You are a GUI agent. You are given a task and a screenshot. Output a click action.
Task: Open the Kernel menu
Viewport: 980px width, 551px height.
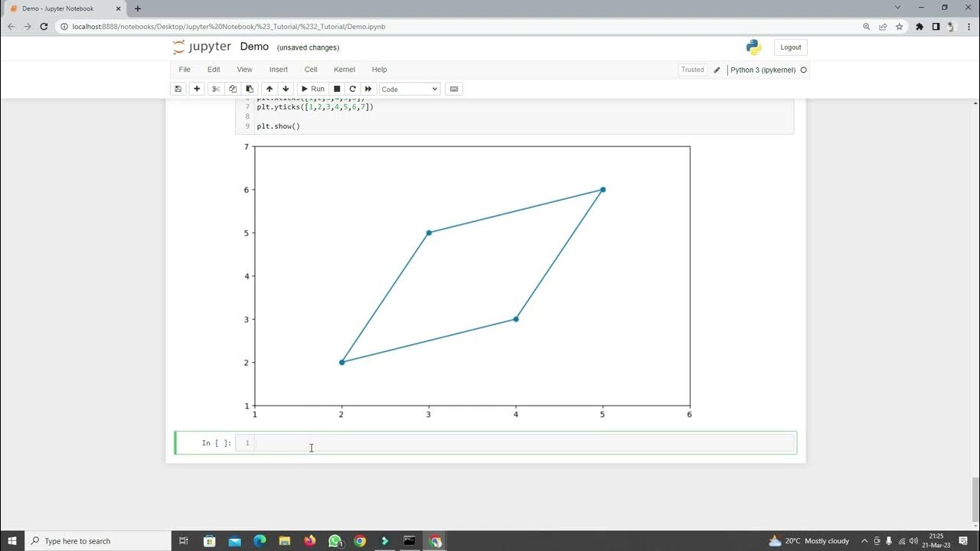tap(345, 70)
